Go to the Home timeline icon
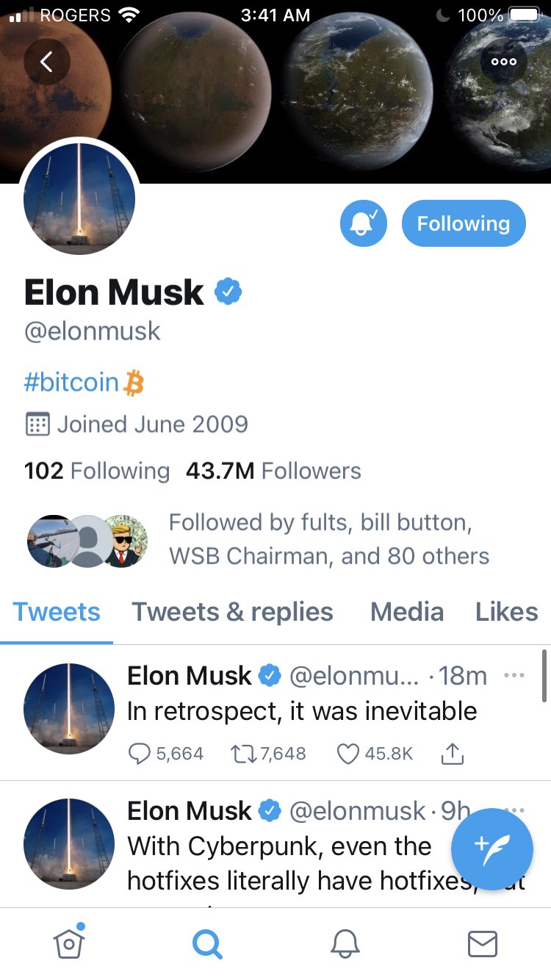The image size is (551, 980). [69, 943]
